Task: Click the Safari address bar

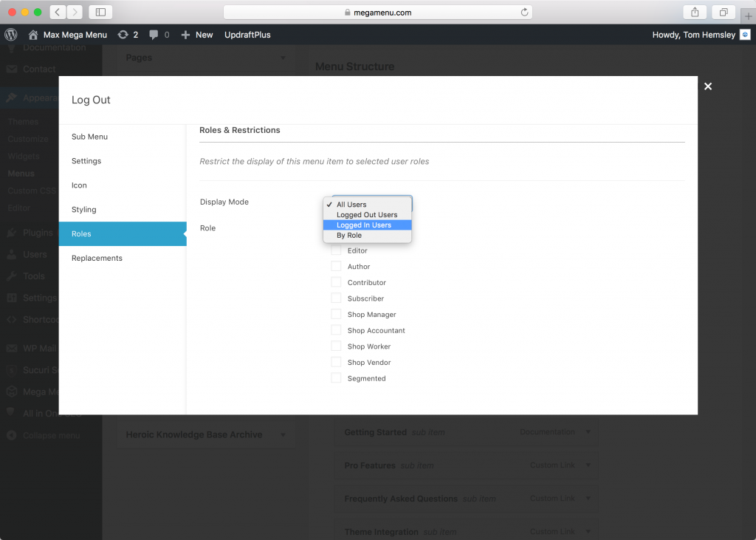Action: tap(378, 12)
